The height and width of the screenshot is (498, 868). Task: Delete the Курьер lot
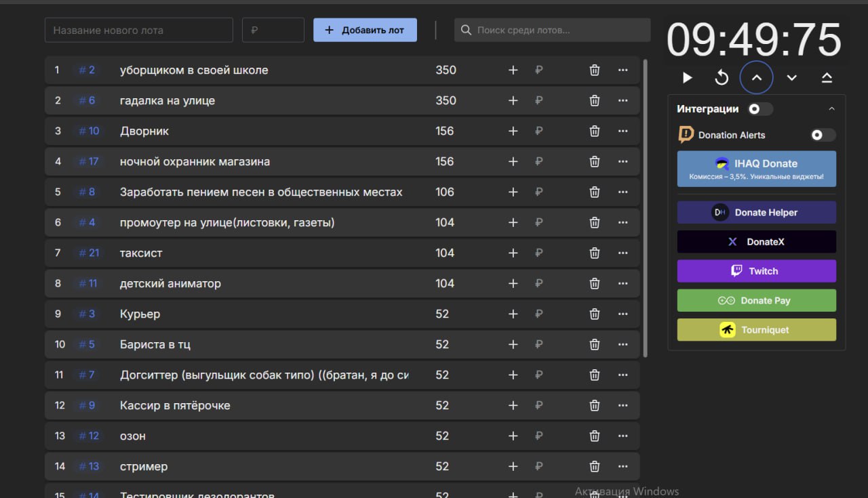(x=595, y=314)
